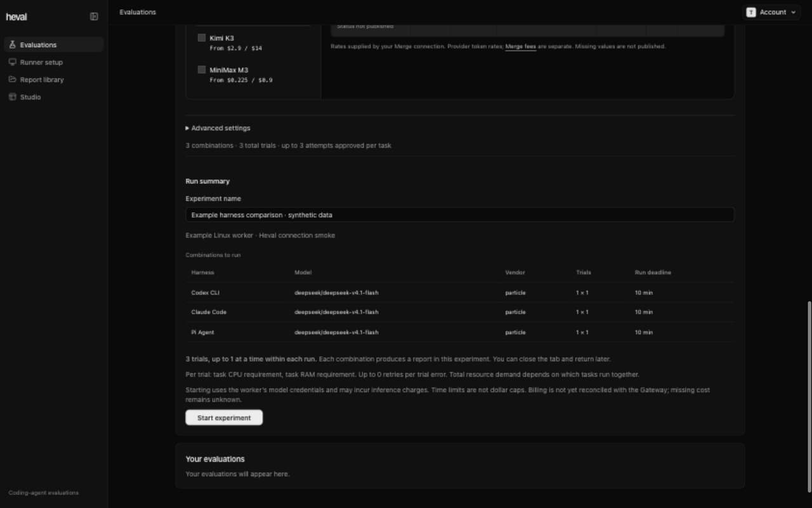Click the "Coding-agent evaluations" footer text

(44, 493)
